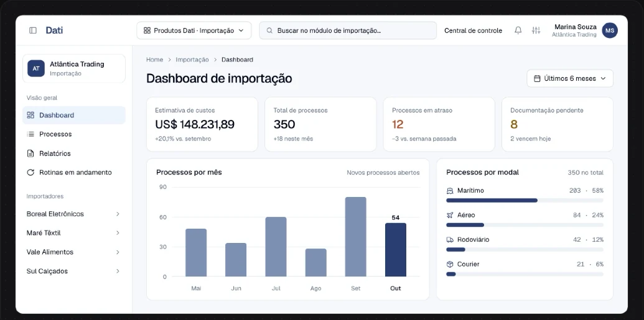Click +18 neste mês text
The height and width of the screenshot is (320, 644).
(293, 139)
